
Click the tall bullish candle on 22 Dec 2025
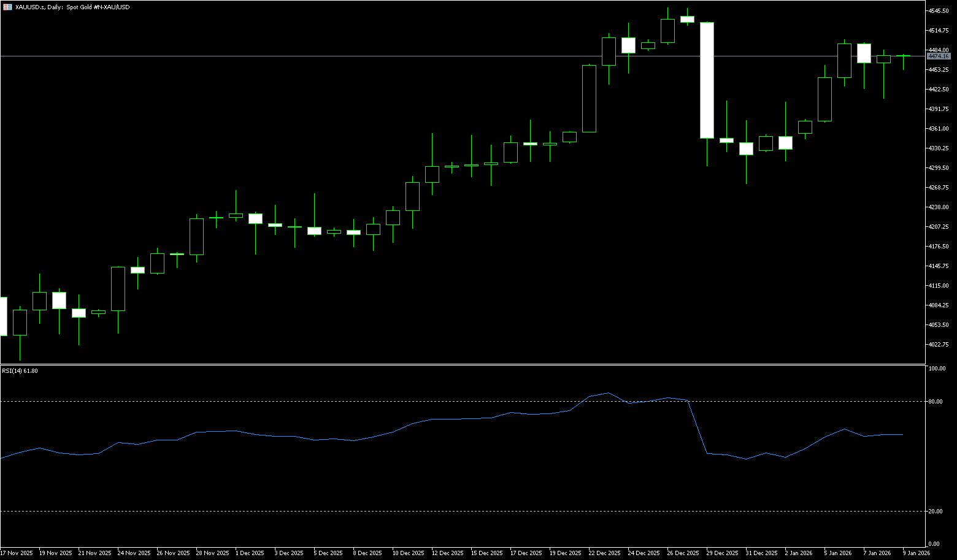tap(589, 98)
